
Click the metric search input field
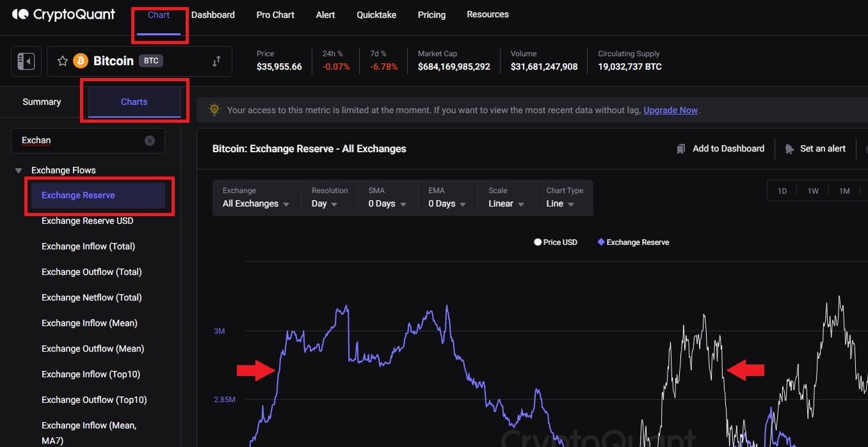[x=88, y=141]
